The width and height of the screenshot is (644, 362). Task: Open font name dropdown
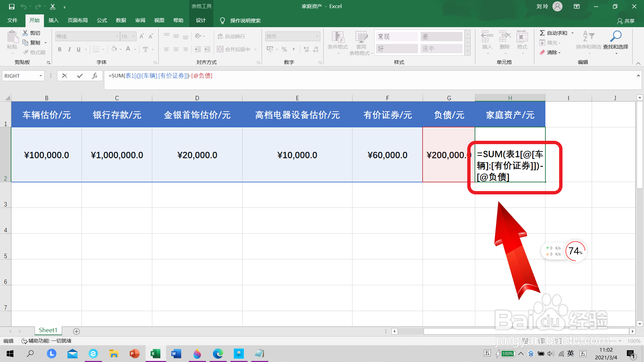(x=117, y=36)
